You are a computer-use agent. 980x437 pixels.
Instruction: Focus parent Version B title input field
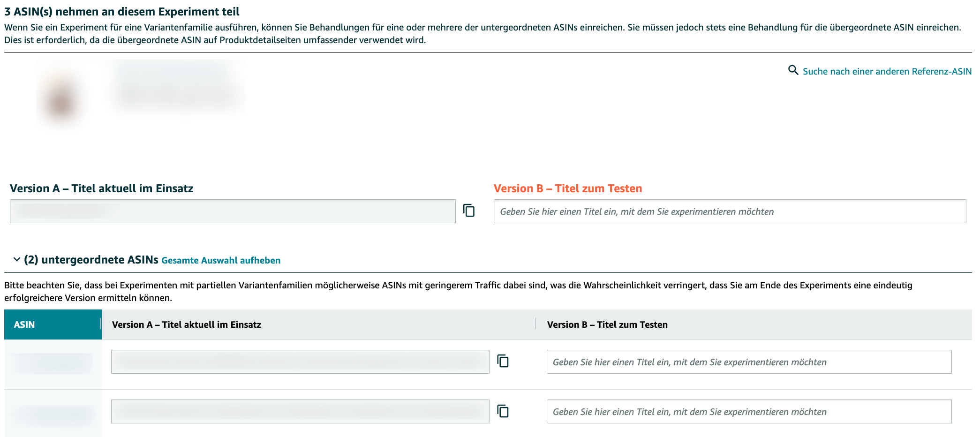[730, 211]
